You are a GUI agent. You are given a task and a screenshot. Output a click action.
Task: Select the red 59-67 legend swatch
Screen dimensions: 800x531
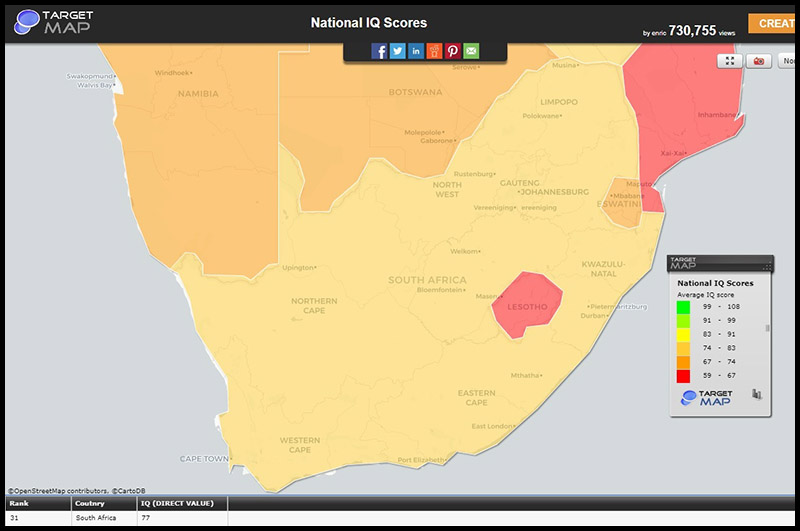(683, 375)
